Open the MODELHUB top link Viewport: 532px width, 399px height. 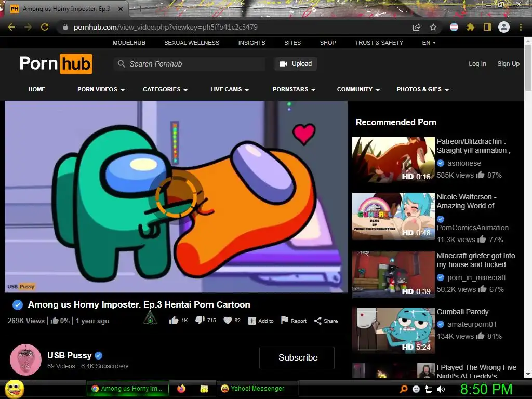(x=129, y=43)
